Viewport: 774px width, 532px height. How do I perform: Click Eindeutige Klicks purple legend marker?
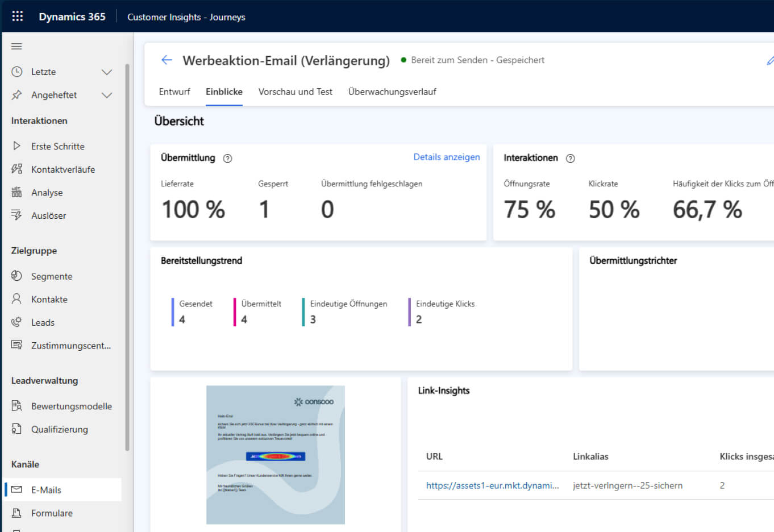pyautogui.click(x=409, y=312)
